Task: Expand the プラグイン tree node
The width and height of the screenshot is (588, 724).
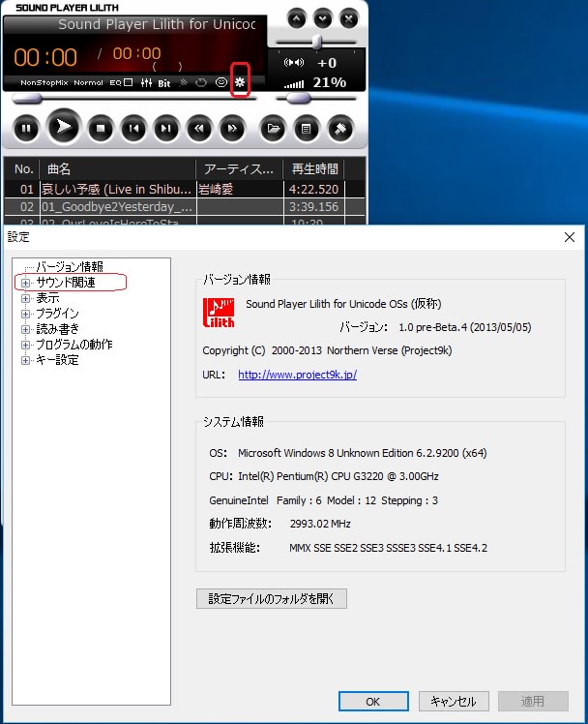Action: tap(26, 314)
